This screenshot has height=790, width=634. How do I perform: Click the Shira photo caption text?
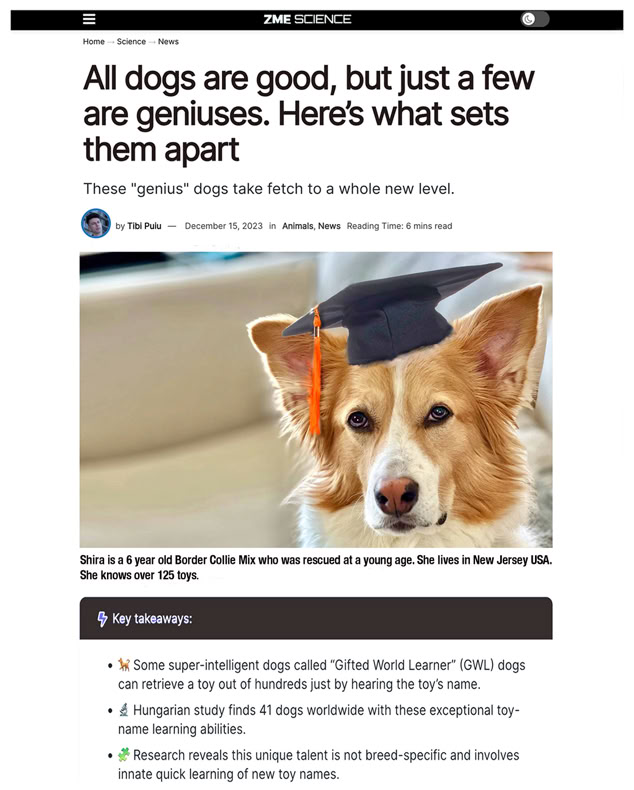(316, 567)
